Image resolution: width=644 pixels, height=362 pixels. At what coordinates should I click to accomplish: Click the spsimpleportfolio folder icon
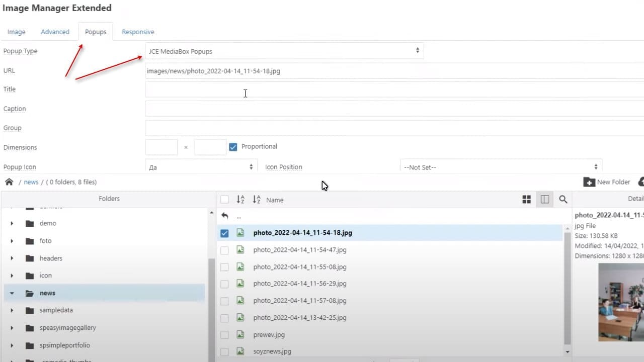tap(30, 345)
